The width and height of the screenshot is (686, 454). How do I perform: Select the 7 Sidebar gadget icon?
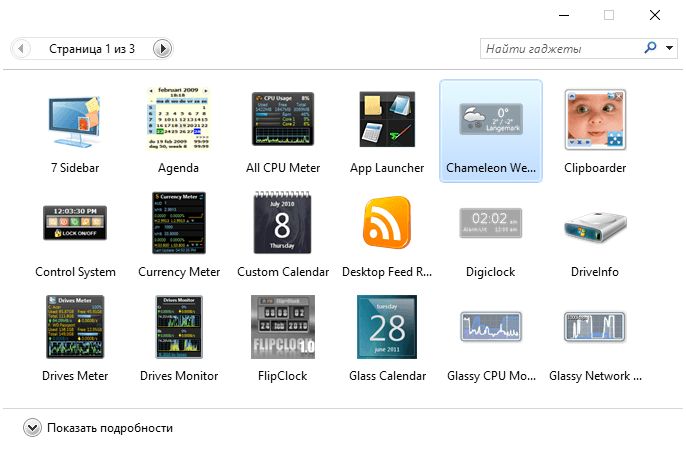click(x=75, y=120)
